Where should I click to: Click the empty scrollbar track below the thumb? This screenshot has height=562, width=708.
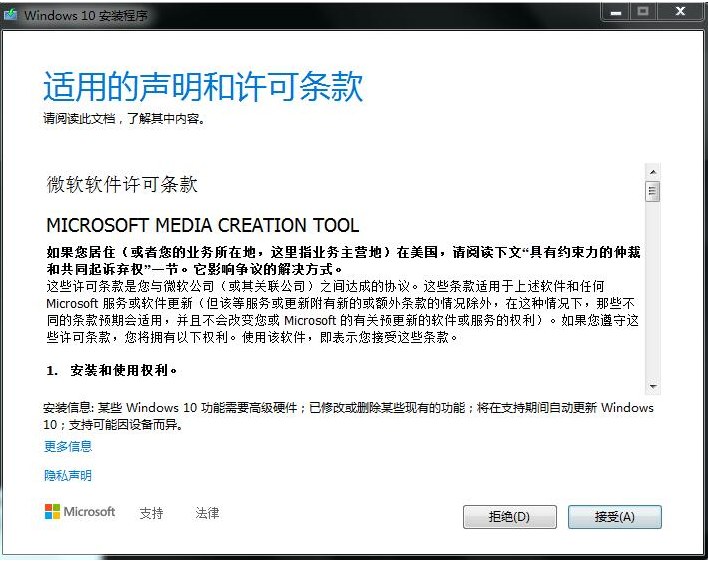point(652,291)
